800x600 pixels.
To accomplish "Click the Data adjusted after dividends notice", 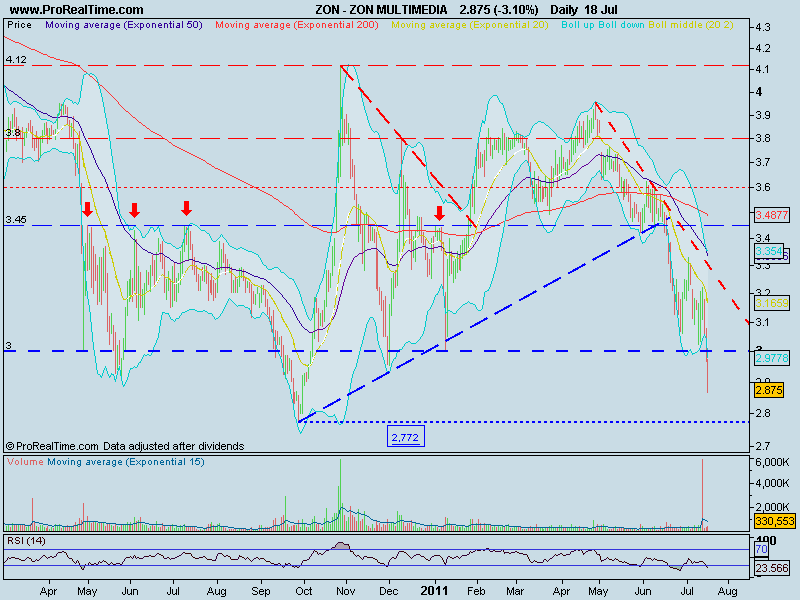I will pos(173,446).
